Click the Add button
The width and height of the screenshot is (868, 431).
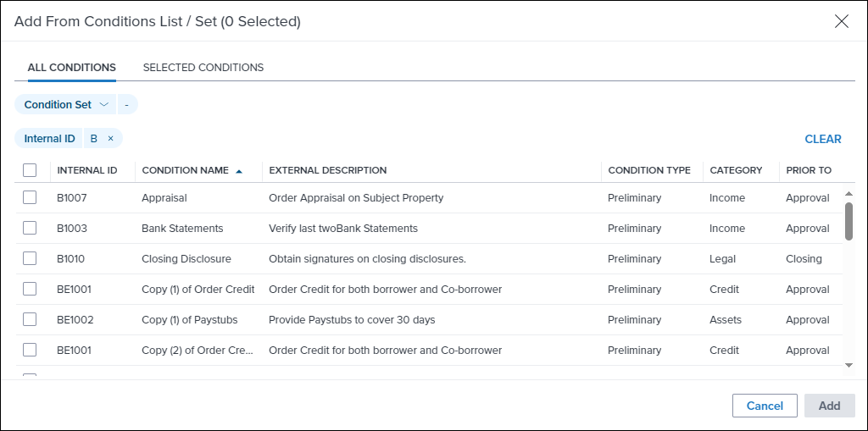[829, 406]
